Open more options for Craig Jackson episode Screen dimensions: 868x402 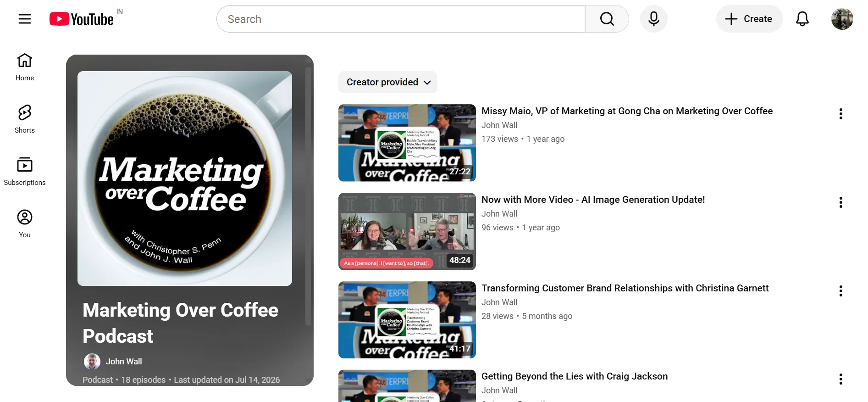(x=840, y=379)
